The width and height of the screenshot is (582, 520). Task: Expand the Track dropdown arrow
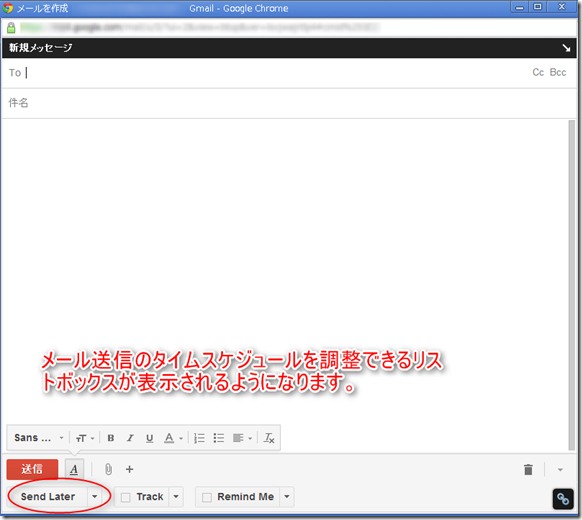(176, 497)
